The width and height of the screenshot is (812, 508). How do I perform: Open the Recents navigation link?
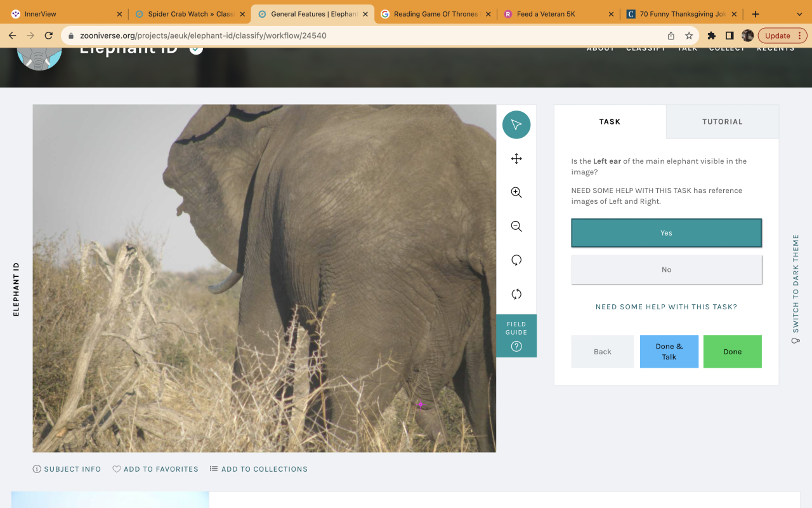[x=776, y=49]
